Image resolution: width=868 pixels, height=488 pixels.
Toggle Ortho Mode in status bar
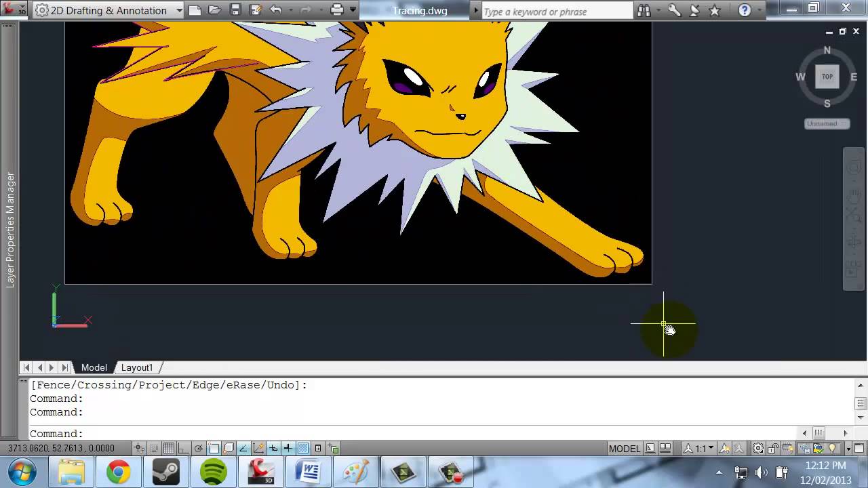point(184,448)
